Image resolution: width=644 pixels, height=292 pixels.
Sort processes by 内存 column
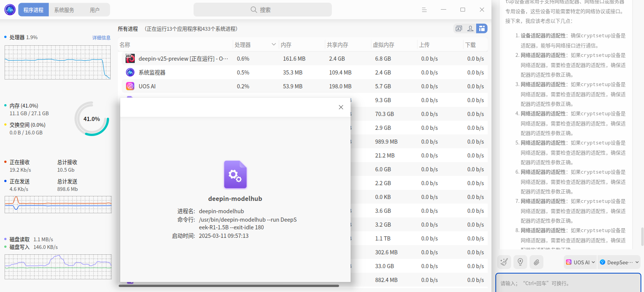tap(302, 45)
